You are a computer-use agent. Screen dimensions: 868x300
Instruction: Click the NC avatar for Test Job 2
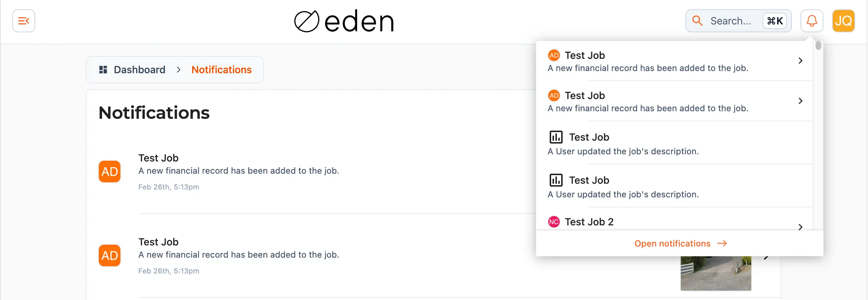pyautogui.click(x=554, y=222)
